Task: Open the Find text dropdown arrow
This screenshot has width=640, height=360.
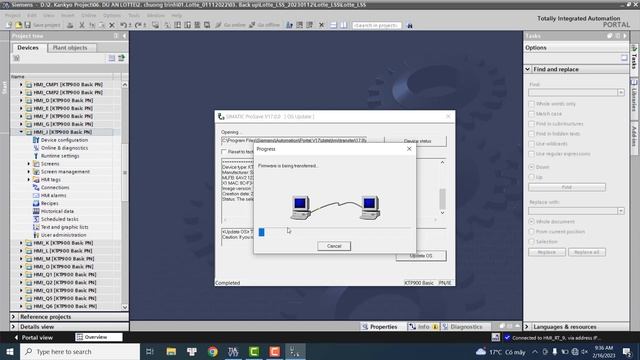Action: click(x=621, y=93)
